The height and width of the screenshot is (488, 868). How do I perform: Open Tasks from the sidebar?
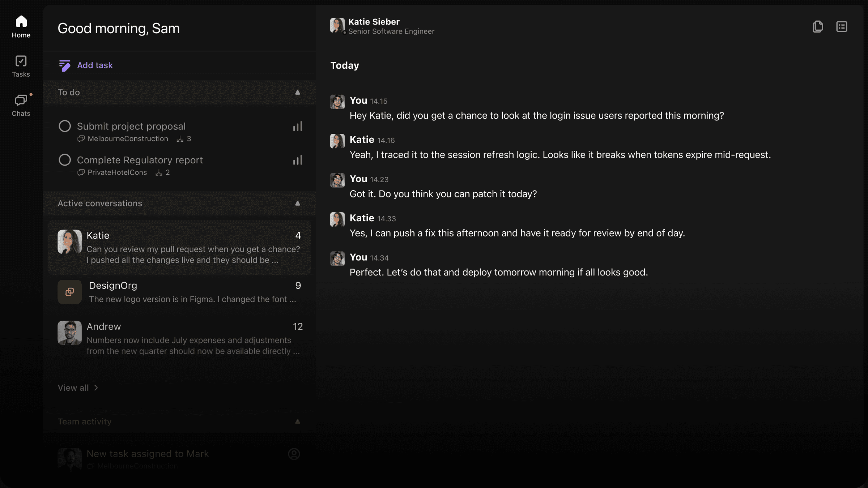pos(21,65)
